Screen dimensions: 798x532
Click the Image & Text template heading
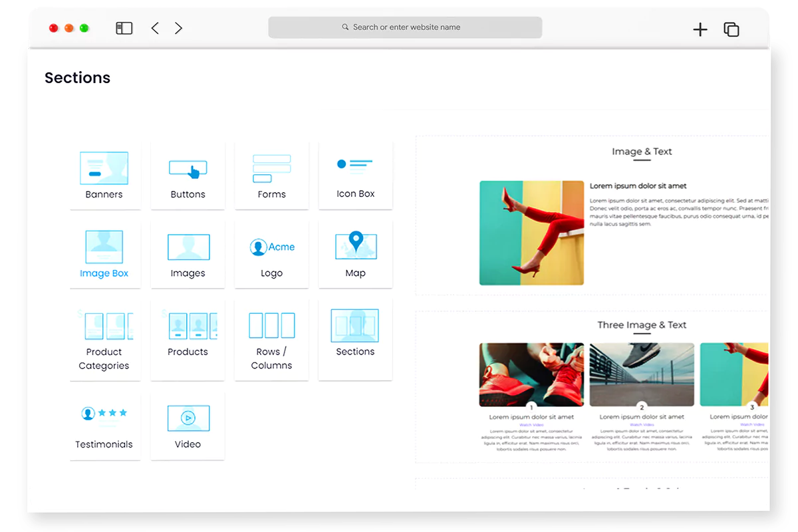point(642,152)
